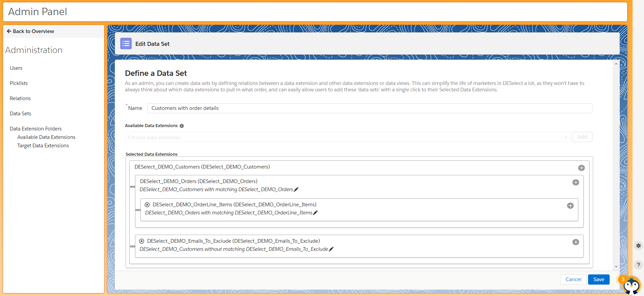This screenshot has height=296, width=644.
Task: Click plus icon on DESelect_DEMO_Emails_To_Exclude row
Action: click(576, 242)
